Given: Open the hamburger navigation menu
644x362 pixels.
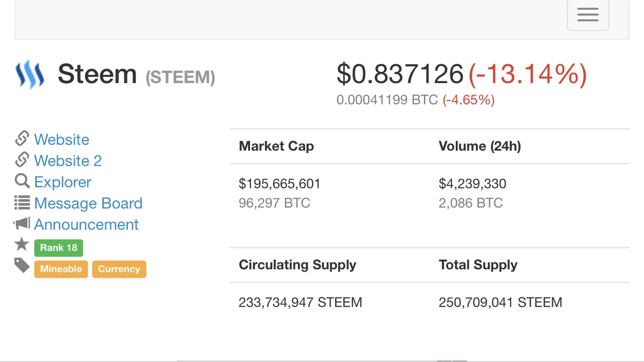Looking at the screenshot, I should pos(588,15).
